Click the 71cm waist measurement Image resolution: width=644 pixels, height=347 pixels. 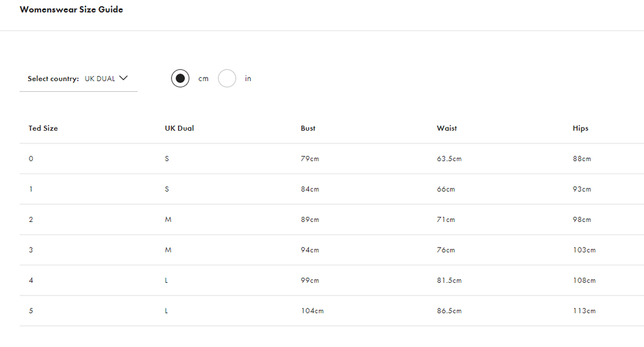point(446,219)
